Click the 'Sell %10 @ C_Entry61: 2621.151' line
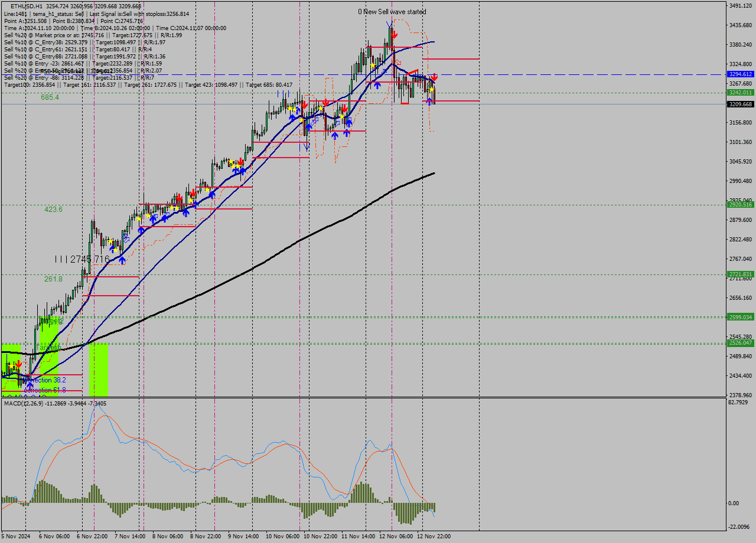Image resolution: width=756 pixels, height=543 pixels. [77, 49]
